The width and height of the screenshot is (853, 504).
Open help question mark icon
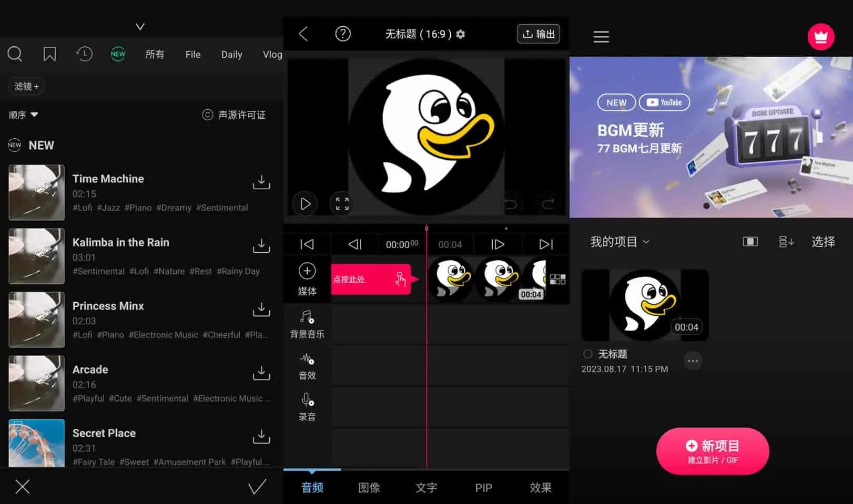click(x=343, y=34)
